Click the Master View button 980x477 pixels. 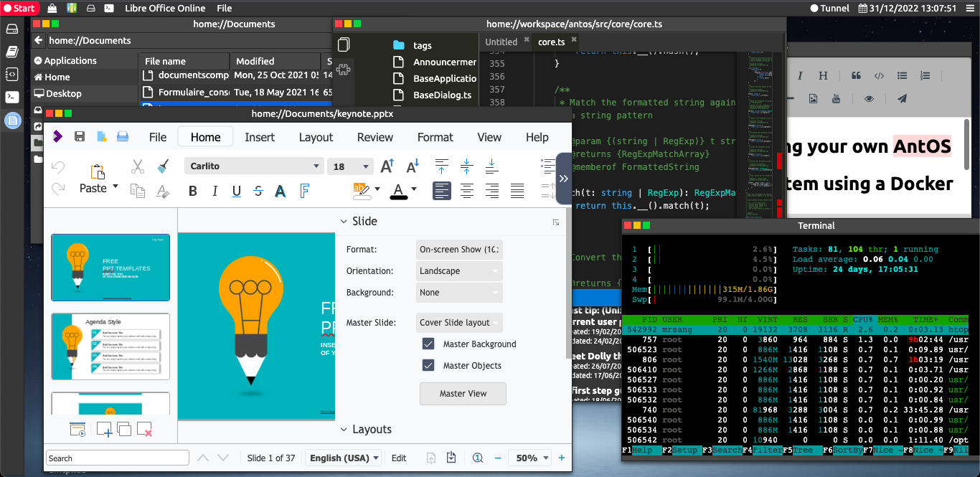(463, 394)
